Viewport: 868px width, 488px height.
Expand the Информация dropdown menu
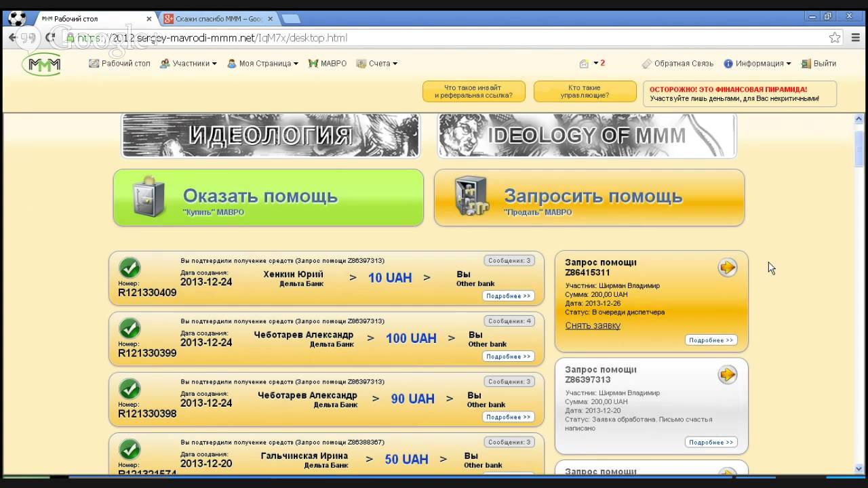point(757,63)
